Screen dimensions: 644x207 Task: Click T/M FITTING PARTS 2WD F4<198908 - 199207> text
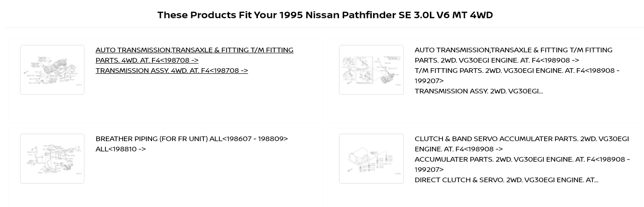click(517, 75)
